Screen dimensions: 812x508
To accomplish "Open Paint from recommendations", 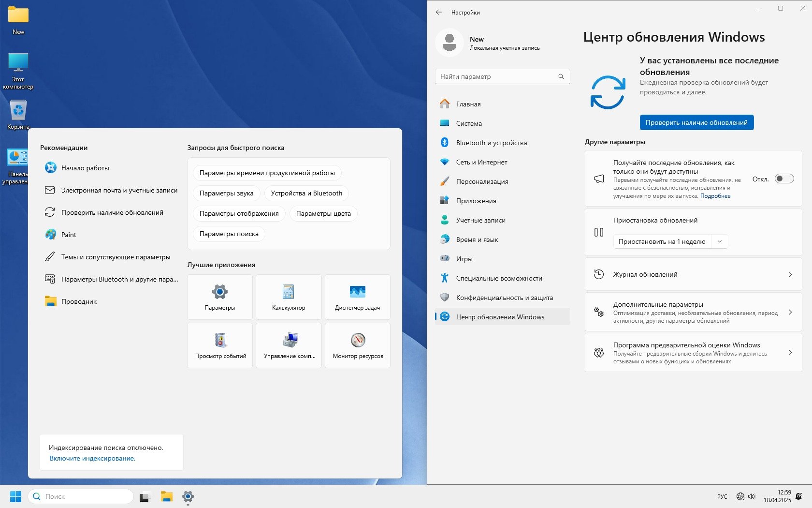I will [69, 235].
